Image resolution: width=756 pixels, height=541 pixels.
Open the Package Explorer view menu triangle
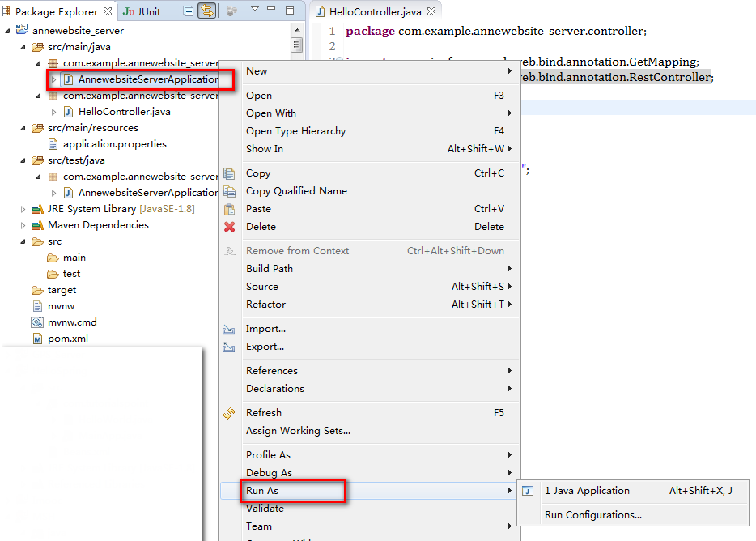pyautogui.click(x=255, y=9)
